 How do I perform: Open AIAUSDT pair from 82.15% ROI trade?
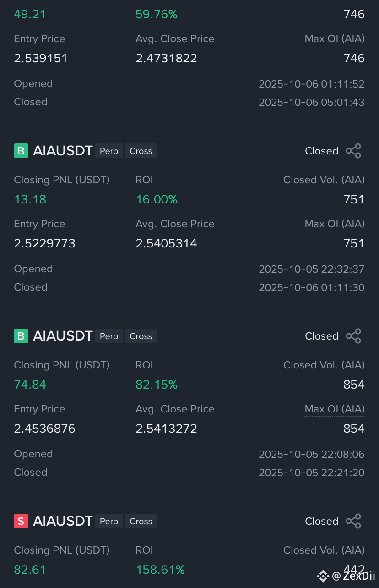(63, 336)
